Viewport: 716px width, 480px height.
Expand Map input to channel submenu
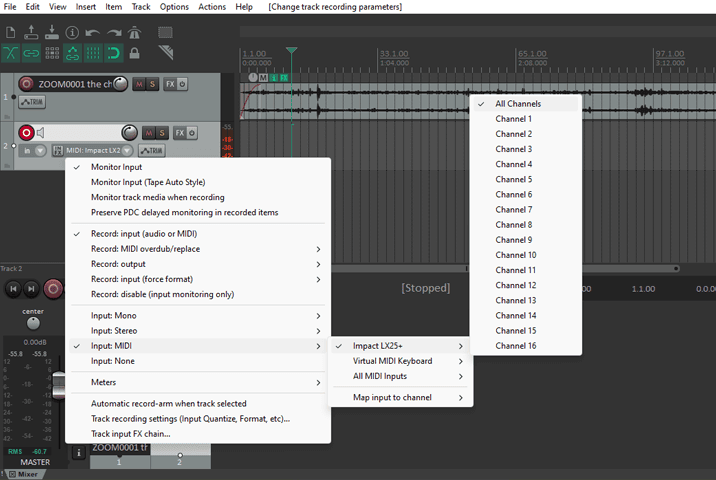401,397
